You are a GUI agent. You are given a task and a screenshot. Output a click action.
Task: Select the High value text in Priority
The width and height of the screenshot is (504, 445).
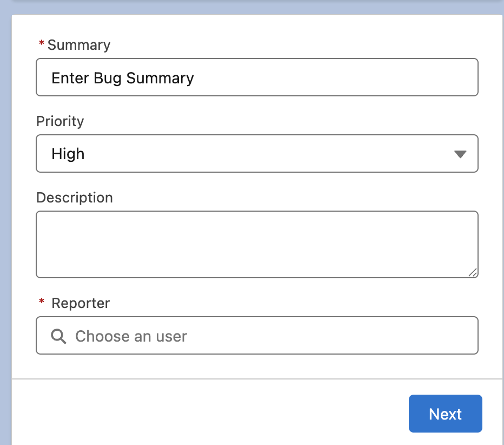pyautogui.click(x=68, y=154)
